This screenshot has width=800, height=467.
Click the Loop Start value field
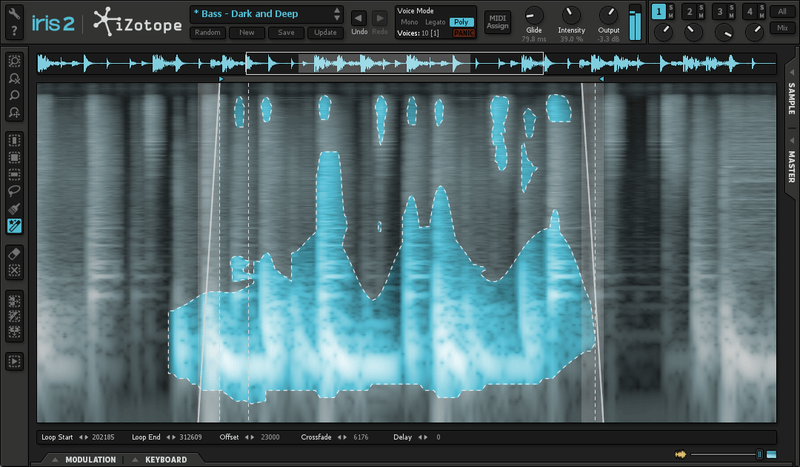pyautogui.click(x=103, y=437)
